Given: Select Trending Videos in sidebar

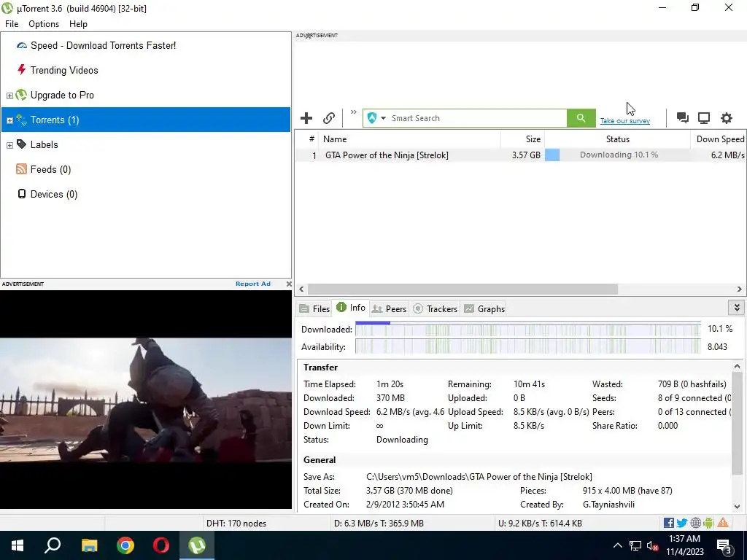Looking at the screenshot, I should tap(64, 70).
